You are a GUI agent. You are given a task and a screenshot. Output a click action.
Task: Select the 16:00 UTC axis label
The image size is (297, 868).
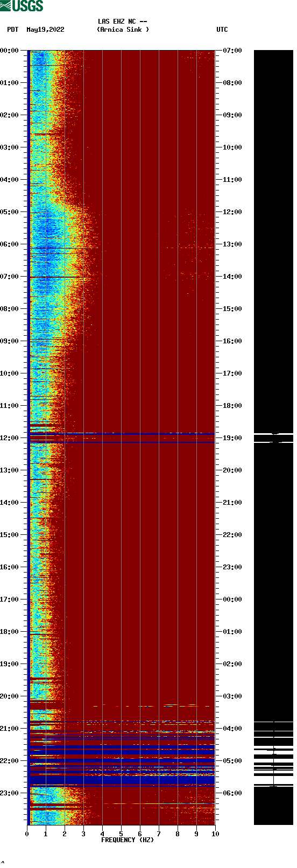pos(232,341)
